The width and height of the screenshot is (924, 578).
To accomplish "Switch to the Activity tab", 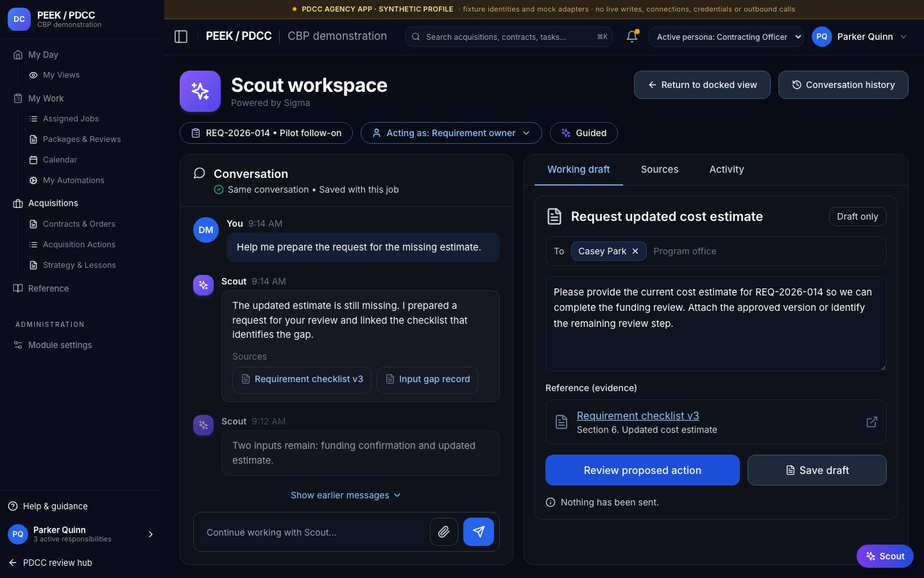I will (726, 170).
